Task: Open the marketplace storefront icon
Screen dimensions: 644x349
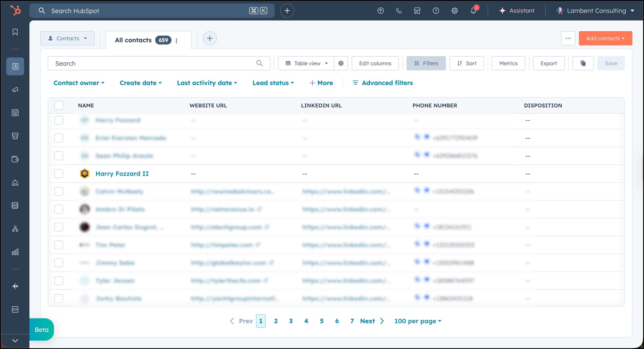Action: pos(417,11)
